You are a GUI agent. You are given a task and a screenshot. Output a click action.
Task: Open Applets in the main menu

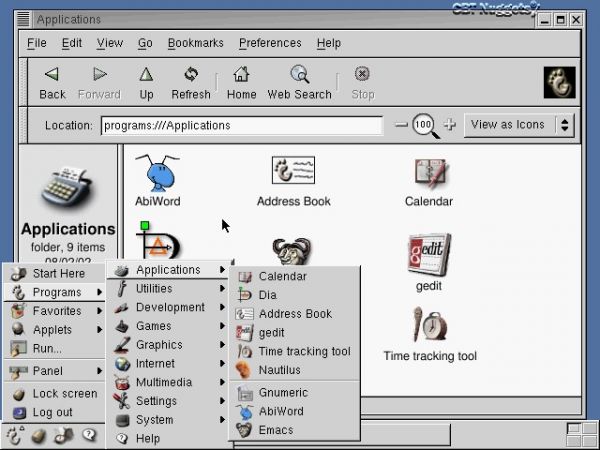coord(54,330)
